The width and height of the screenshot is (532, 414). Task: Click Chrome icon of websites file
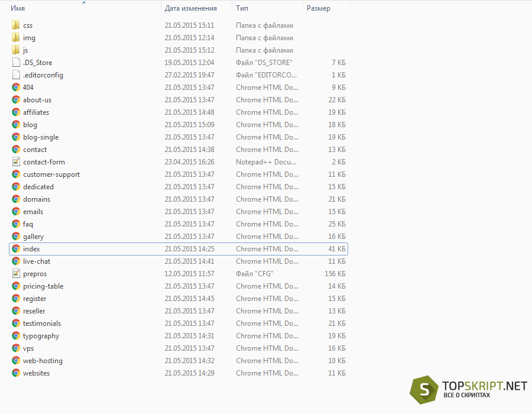(x=16, y=373)
